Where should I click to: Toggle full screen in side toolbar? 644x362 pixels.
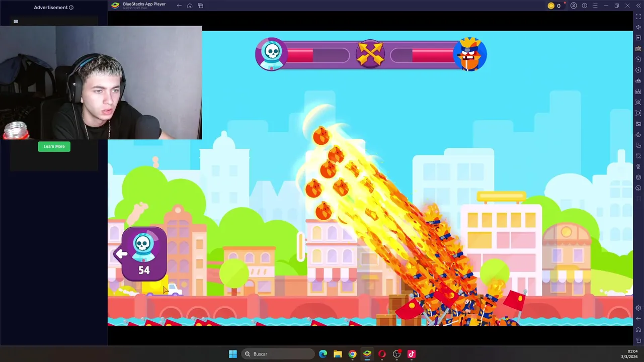click(638, 17)
